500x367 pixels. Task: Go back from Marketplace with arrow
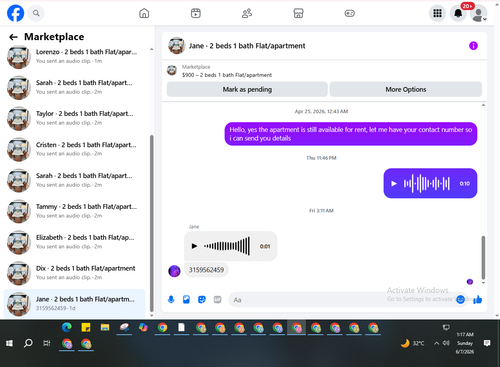[13, 37]
